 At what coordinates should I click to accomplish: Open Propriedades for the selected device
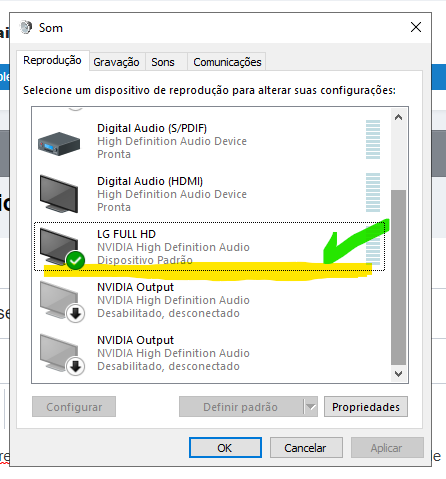click(x=366, y=407)
